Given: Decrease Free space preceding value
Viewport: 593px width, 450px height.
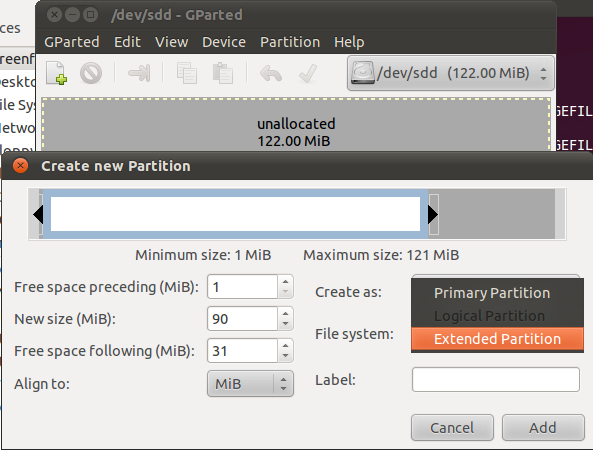Looking at the screenshot, I should click(286, 292).
